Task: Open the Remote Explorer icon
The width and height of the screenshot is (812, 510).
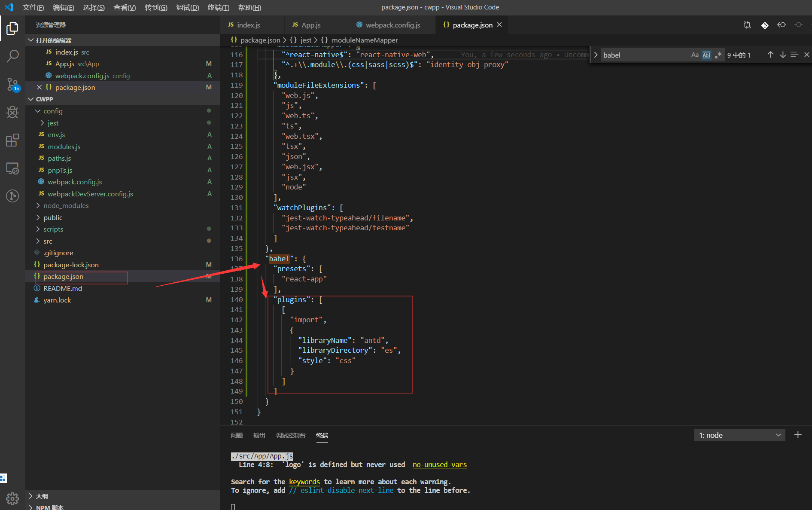Action: click(12, 168)
